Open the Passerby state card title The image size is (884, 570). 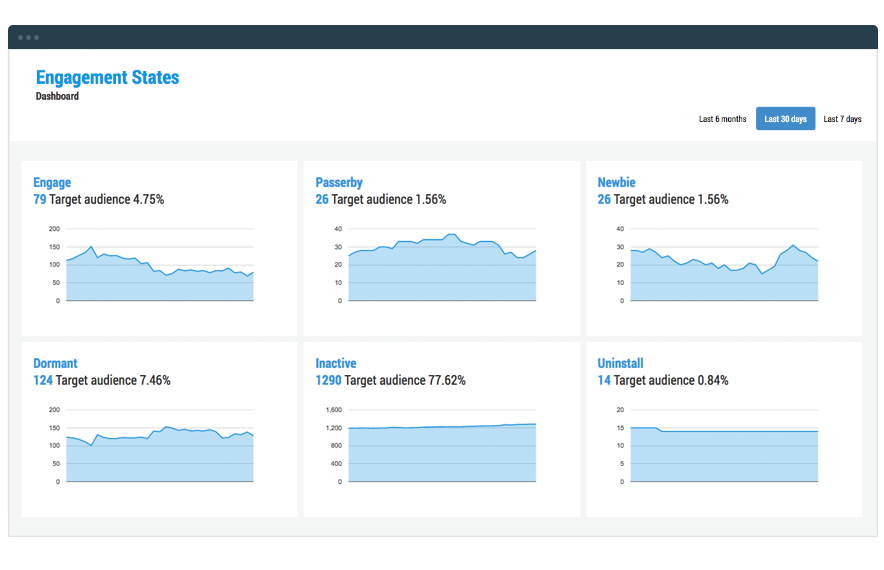[x=339, y=183]
